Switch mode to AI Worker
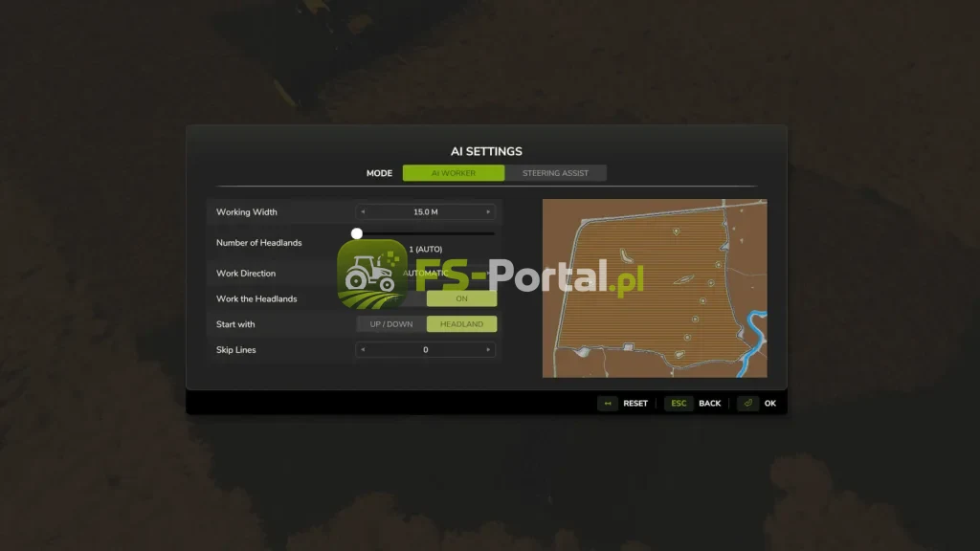The width and height of the screenshot is (980, 551). [x=453, y=173]
